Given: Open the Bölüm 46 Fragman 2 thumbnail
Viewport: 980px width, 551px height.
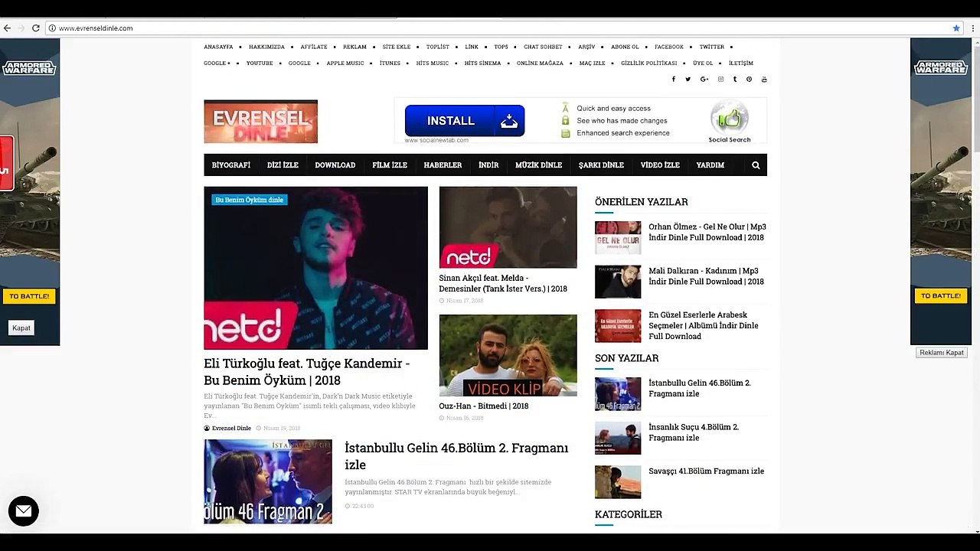Looking at the screenshot, I should click(x=268, y=481).
